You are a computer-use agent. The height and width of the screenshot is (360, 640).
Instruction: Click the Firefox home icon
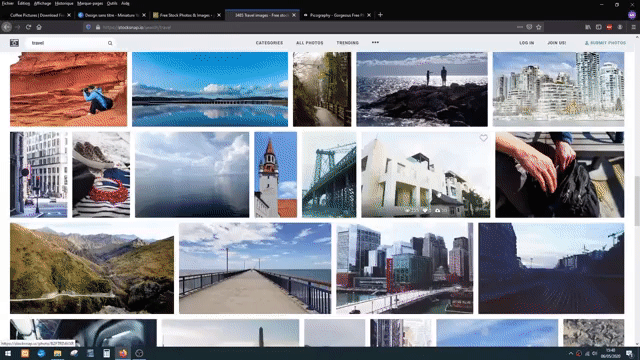39,27
